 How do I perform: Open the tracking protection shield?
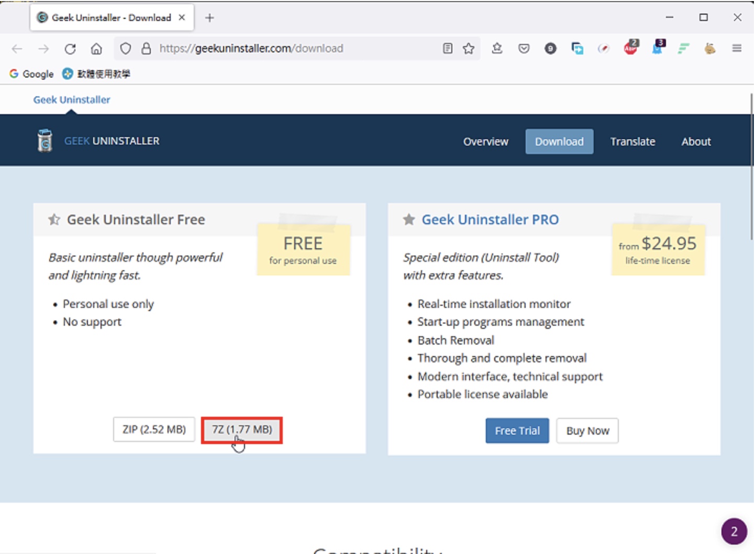pos(126,49)
